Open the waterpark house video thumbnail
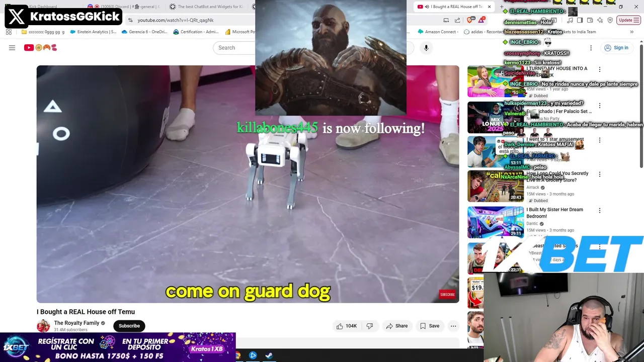Screen dimensions: 644x362 [496, 81]
